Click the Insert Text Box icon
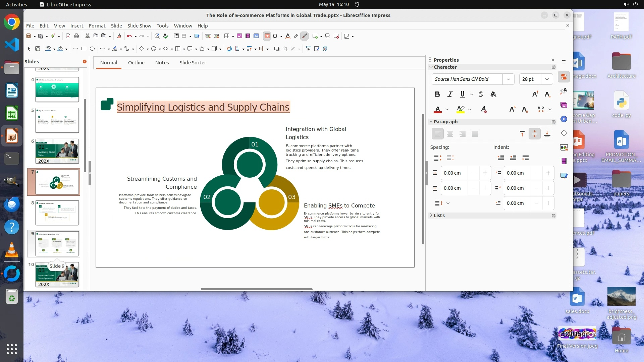The height and width of the screenshot is (362, 644). (267, 36)
